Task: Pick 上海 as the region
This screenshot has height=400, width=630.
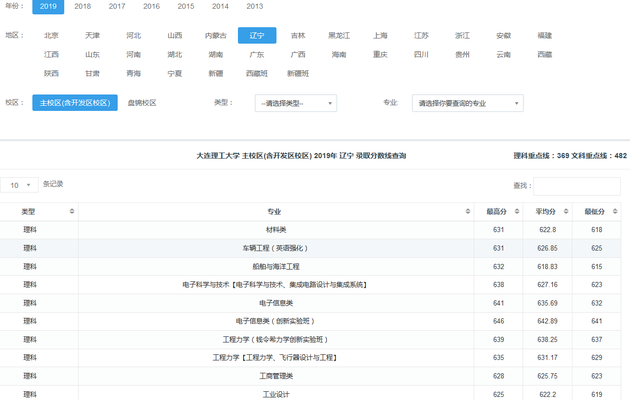Action: click(380, 35)
